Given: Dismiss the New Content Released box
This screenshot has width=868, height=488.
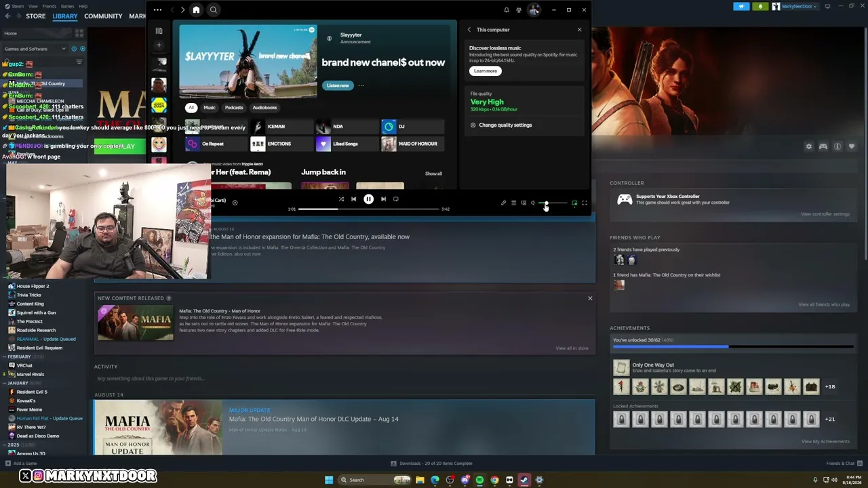Looking at the screenshot, I should tap(590, 298).
